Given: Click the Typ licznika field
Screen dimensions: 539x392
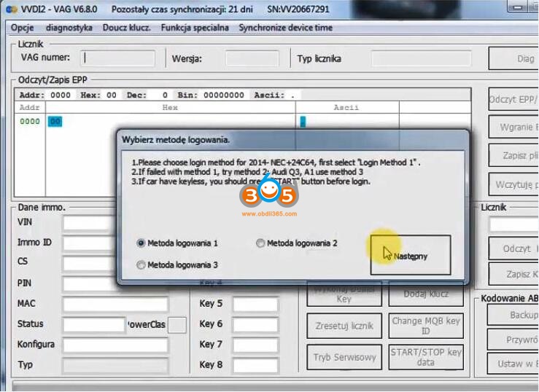Looking at the screenshot, I should (x=421, y=58).
